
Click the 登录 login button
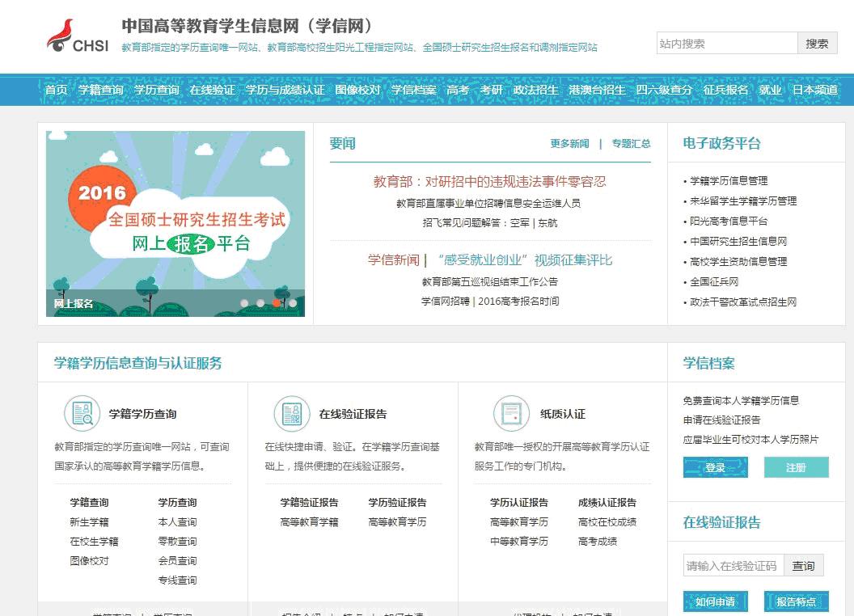pos(715,467)
